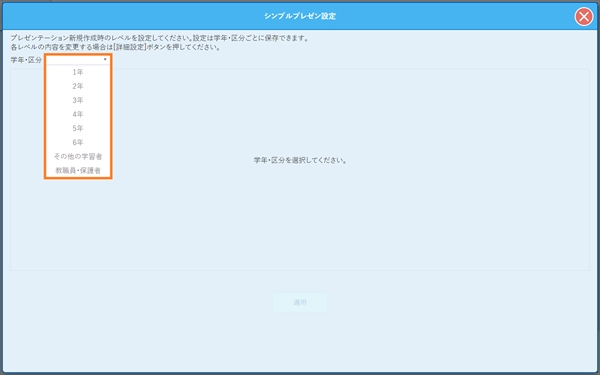Image resolution: width=600 pixels, height=375 pixels.
Task: Click the 学年・区分を選択してください message
Action: (x=300, y=160)
